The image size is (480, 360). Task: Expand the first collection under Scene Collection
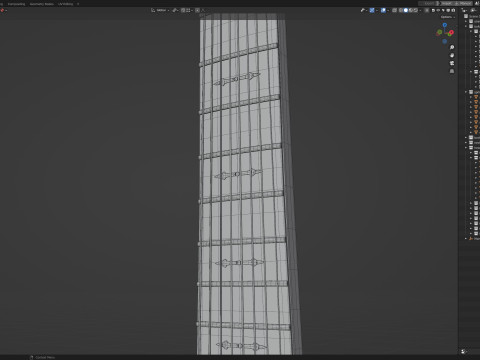466,21
